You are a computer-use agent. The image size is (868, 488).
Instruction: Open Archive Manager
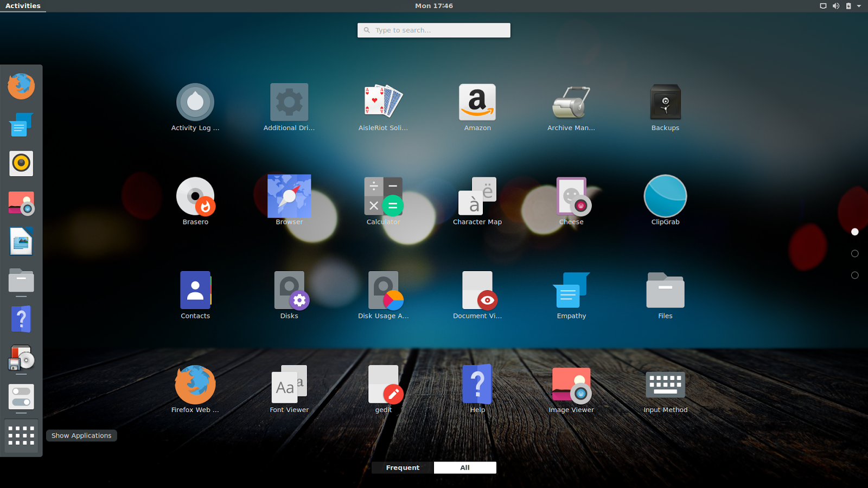coord(571,107)
